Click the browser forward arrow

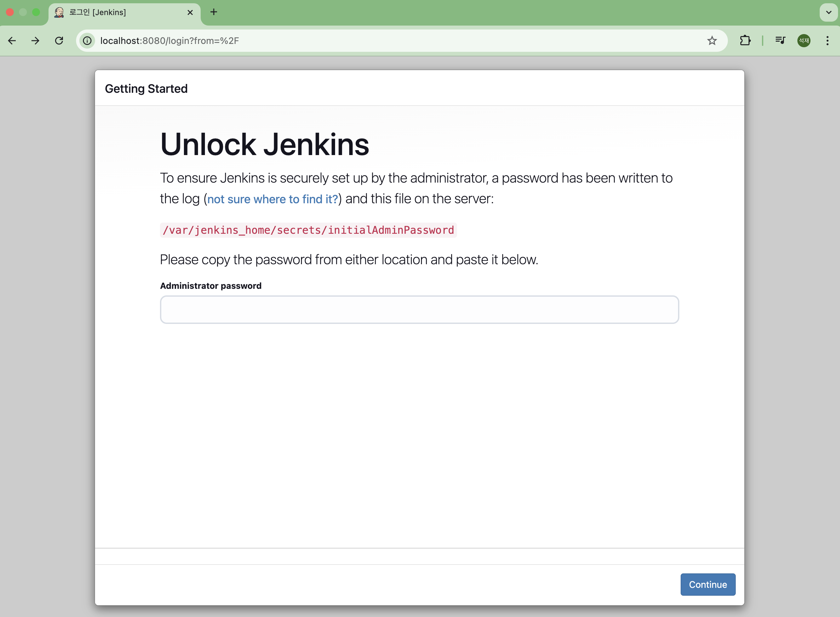click(x=35, y=40)
